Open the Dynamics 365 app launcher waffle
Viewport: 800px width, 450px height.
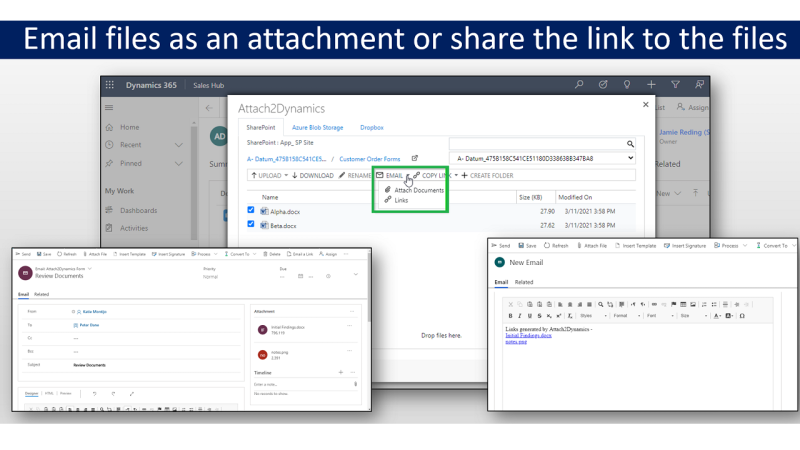coord(110,85)
